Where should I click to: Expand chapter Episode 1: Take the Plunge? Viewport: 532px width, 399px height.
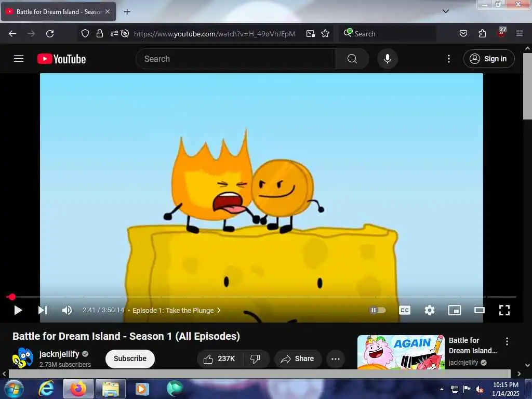click(x=177, y=311)
